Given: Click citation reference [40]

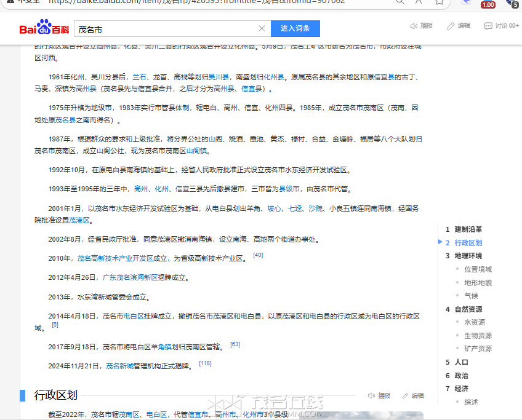Looking at the screenshot, I should 258,255.
